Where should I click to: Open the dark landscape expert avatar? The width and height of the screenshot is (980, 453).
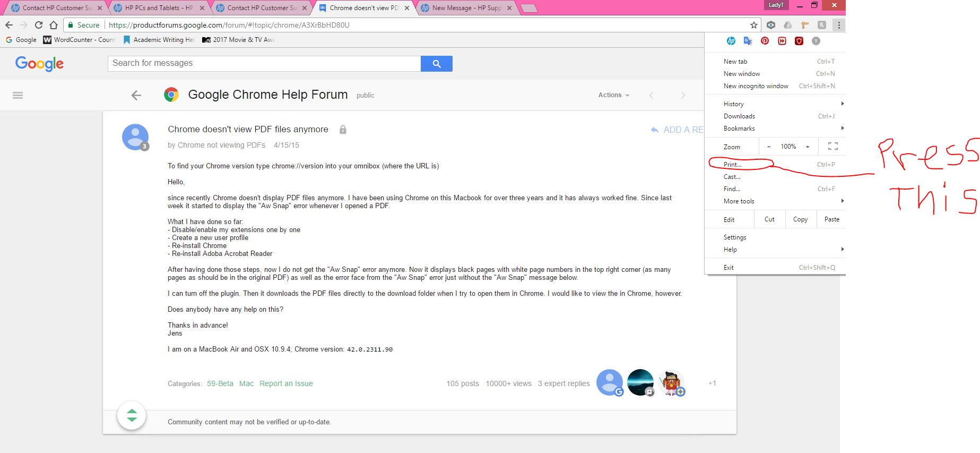[x=640, y=383]
